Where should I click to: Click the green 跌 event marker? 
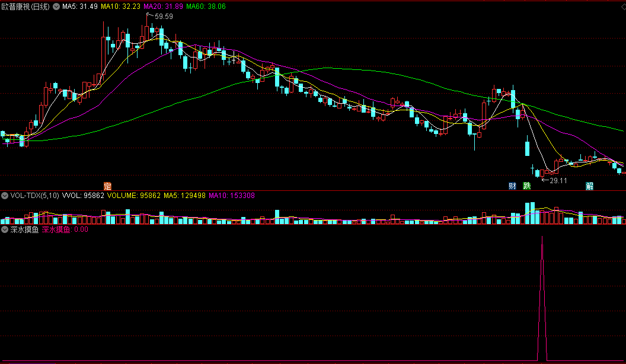tap(527, 186)
